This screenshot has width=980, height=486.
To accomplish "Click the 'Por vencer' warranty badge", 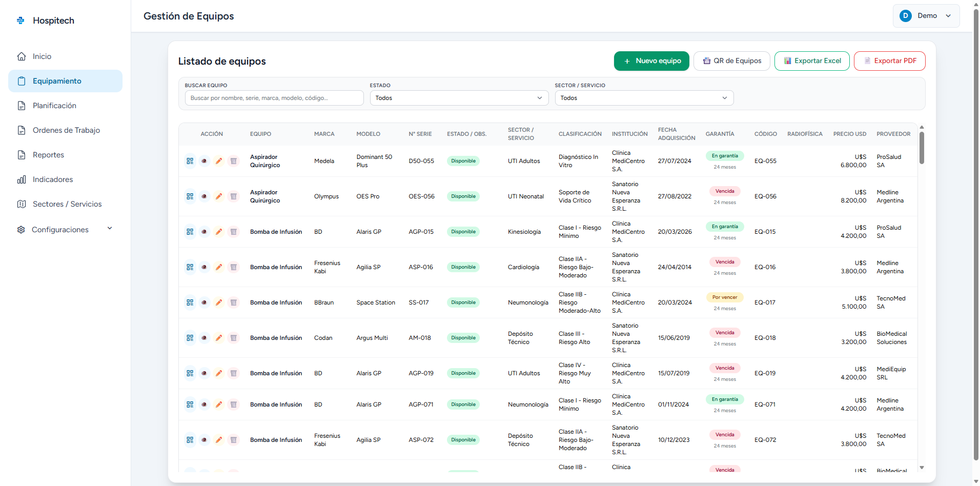I will pos(725,297).
